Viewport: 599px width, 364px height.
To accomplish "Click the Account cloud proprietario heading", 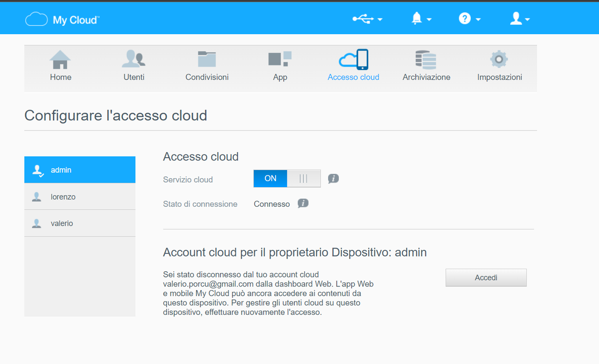I will 295,252.
